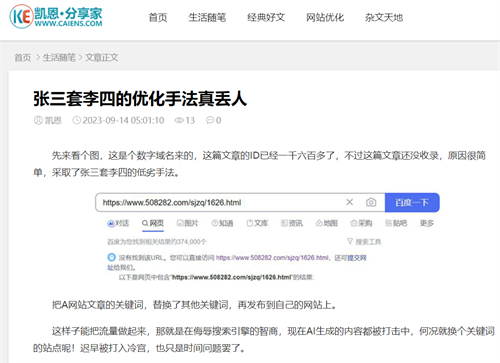Image resolution: width=500 pixels, height=363 pixels.
Task: Click the comment bubble icon
Action: point(210,120)
